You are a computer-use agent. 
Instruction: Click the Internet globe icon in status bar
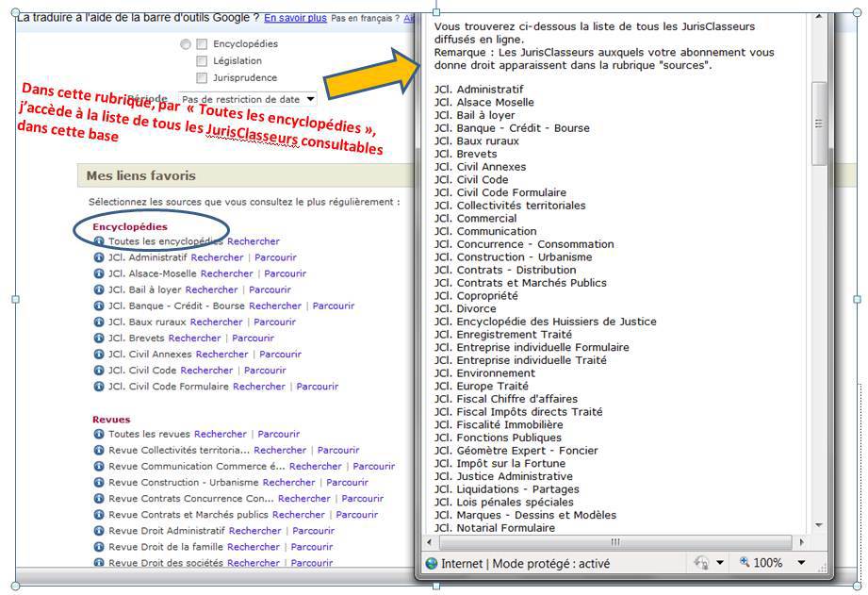click(432, 563)
